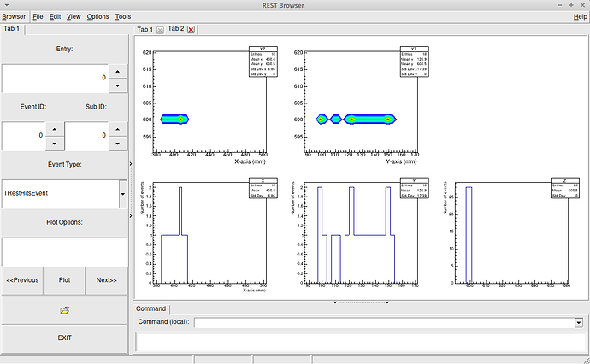Click the Y histogram statistics box
This screenshot has height=364, width=590.
tap(414, 188)
